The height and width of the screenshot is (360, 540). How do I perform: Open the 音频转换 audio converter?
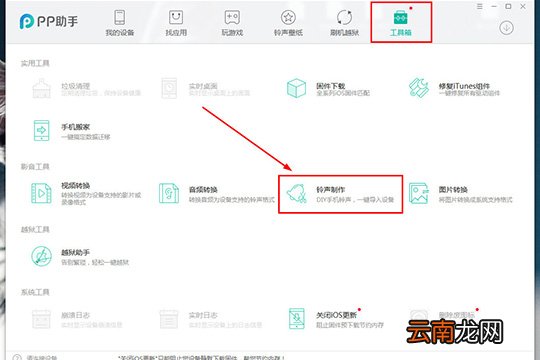(x=216, y=194)
